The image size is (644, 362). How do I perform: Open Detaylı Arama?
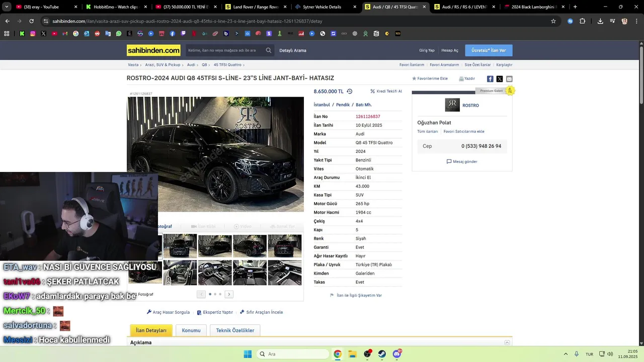[293, 50]
